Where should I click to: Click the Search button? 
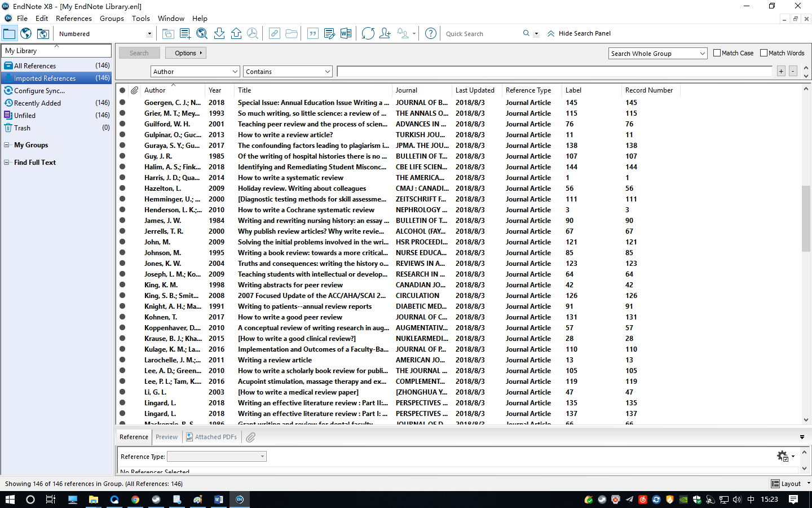[x=139, y=53]
